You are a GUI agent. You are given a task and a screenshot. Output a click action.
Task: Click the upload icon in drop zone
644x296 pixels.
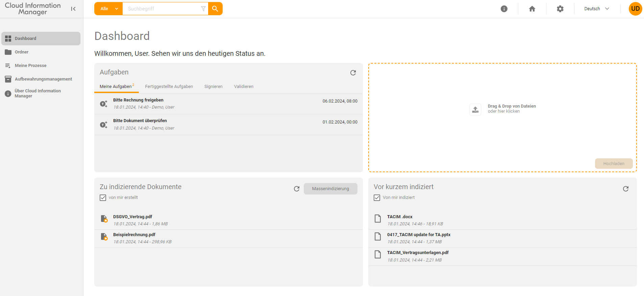pos(475,109)
